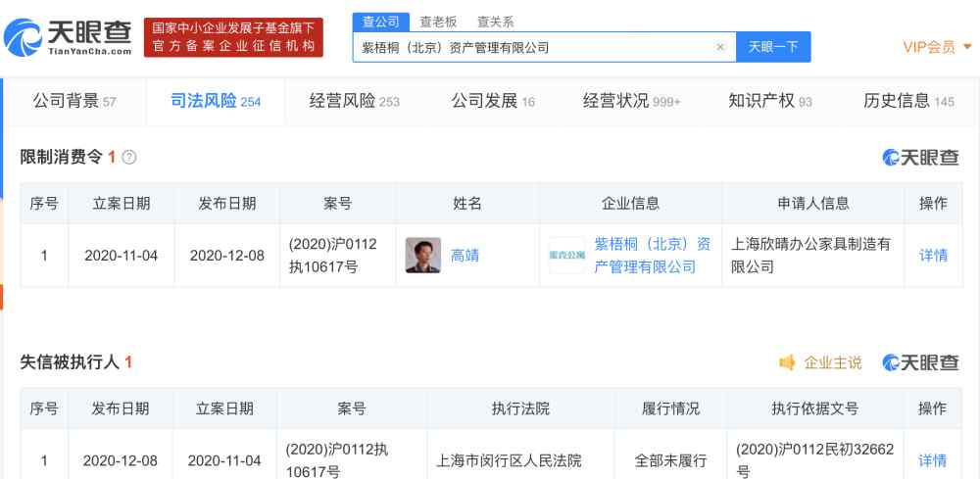Open the 历史信息 tab

pyautogui.click(x=908, y=101)
